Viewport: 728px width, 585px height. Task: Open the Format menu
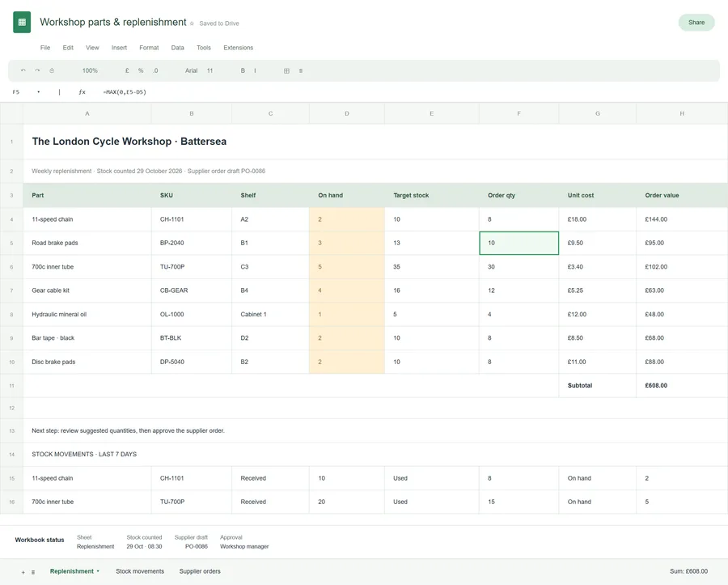(149, 48)
